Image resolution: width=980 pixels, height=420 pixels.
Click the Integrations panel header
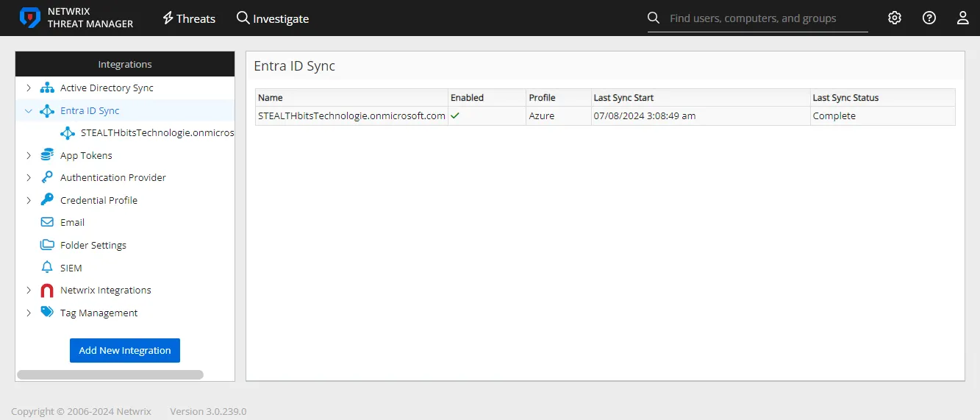click(125, 64)
